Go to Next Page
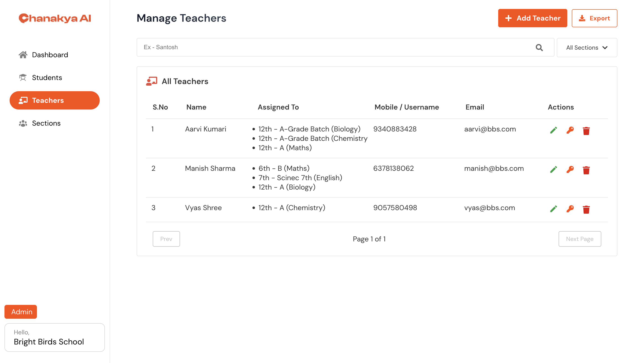This screenshot has height=363, width=644. click(x=580, y=239)
